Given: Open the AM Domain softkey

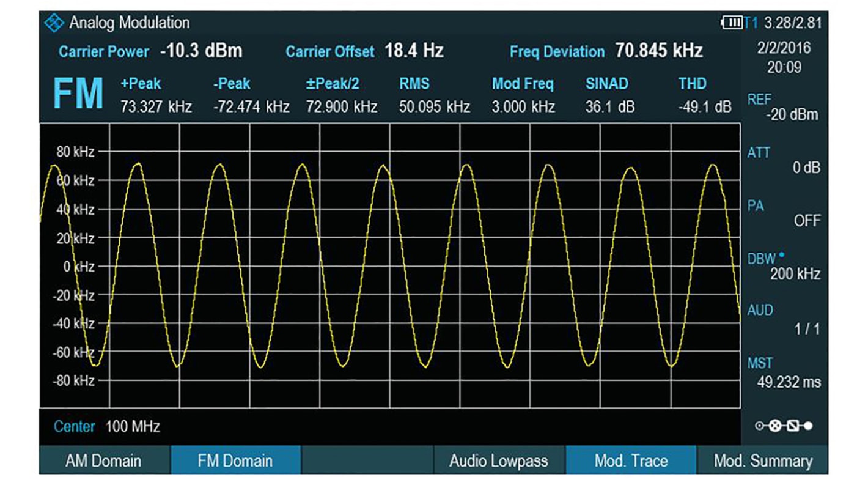Looking at the screenshot, I should pyautogui.click(x=104, y=460).
